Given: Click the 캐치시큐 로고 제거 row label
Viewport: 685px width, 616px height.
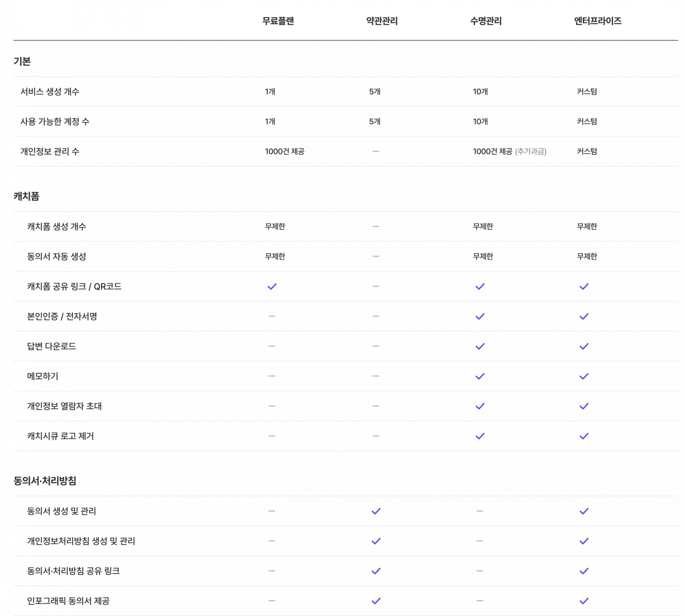Looking at the screenshot, I should (x=61, y=436).
